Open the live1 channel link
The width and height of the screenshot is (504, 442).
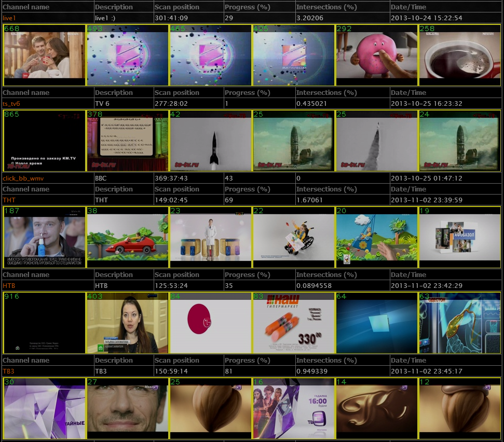(x=10, y=18)
